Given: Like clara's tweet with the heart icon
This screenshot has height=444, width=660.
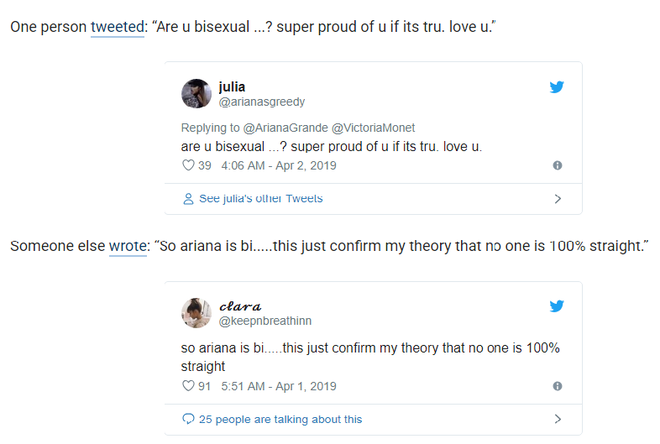Looking at the screenshot, I should point(188,386).
